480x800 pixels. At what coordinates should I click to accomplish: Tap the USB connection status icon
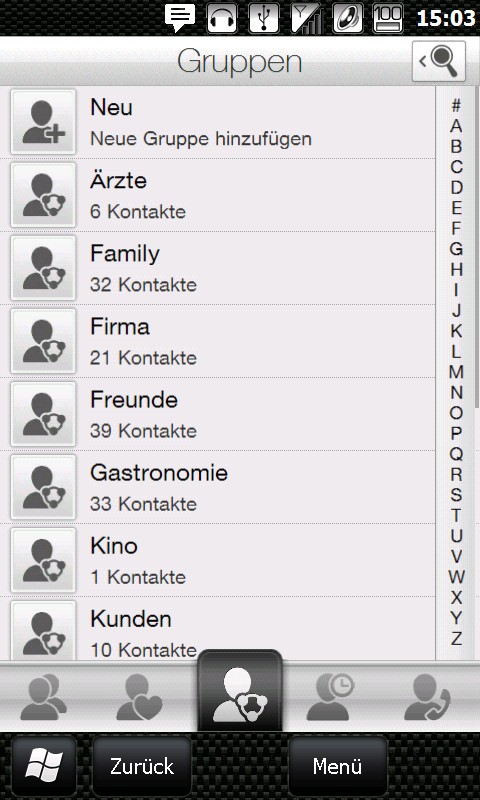click(264, 18)
